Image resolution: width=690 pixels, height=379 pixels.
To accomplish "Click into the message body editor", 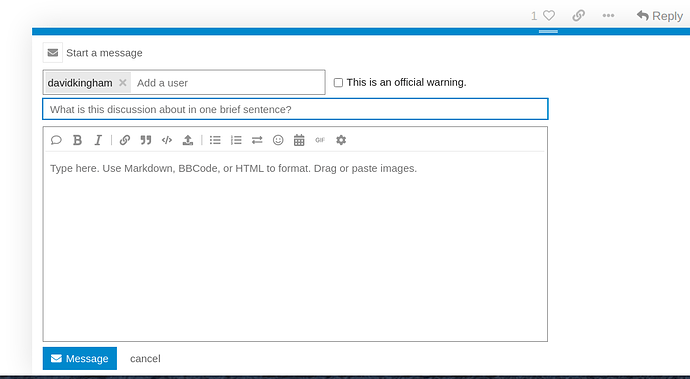I will (x=295, y=247).
